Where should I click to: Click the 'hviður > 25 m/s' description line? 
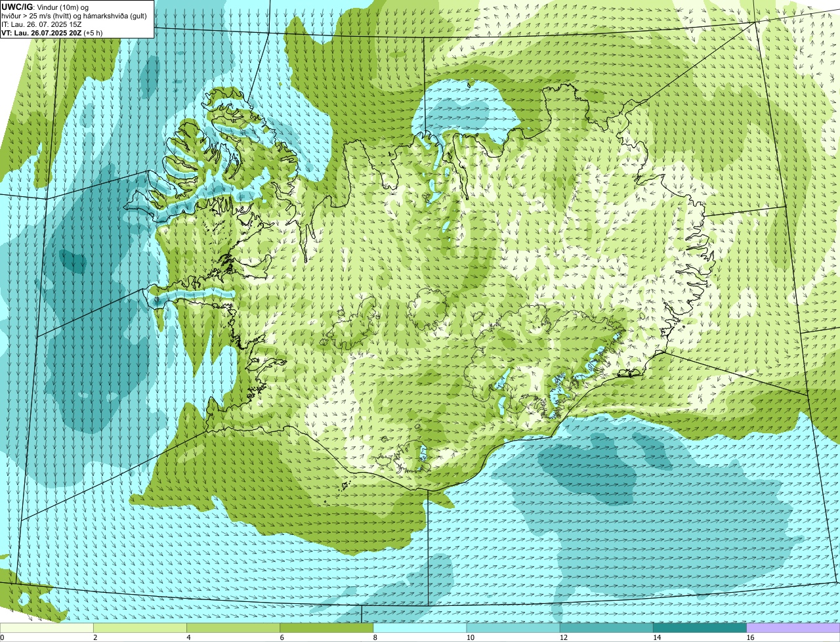click(x=74, y=15)
